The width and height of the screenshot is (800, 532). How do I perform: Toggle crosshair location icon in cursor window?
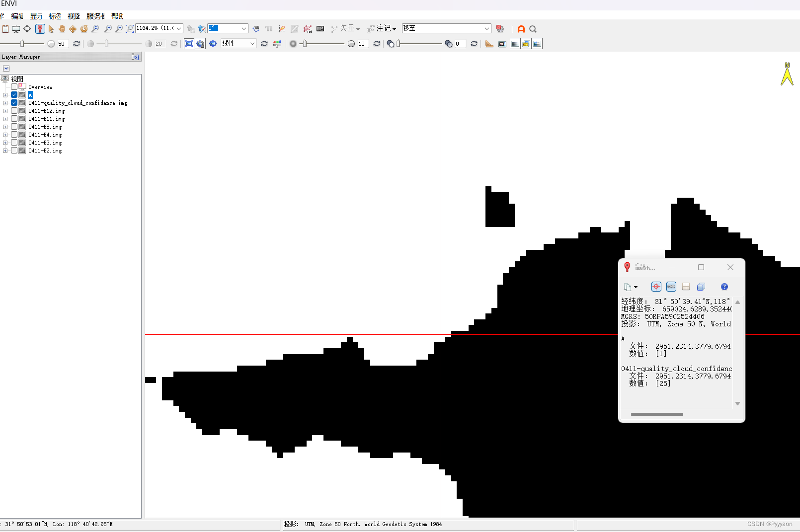point(656,287)
